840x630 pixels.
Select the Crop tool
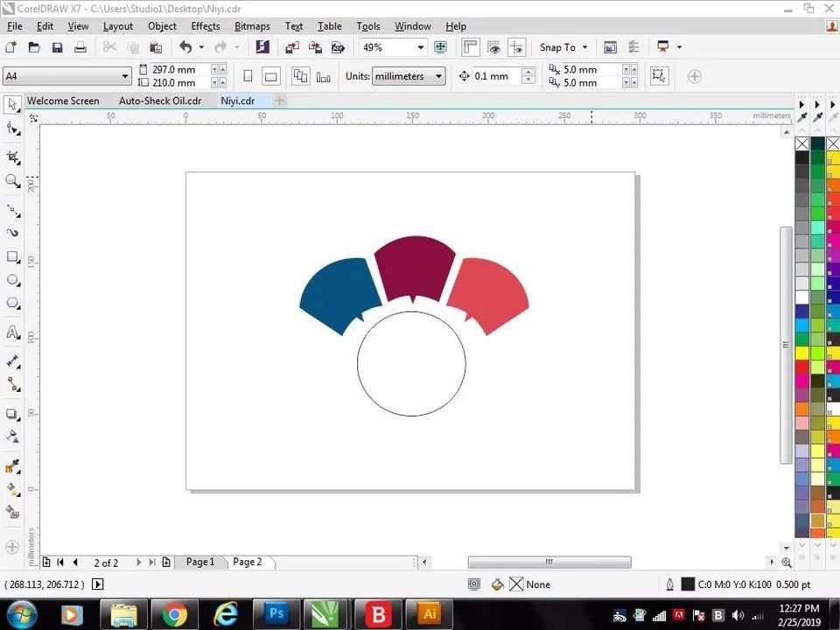12,157
